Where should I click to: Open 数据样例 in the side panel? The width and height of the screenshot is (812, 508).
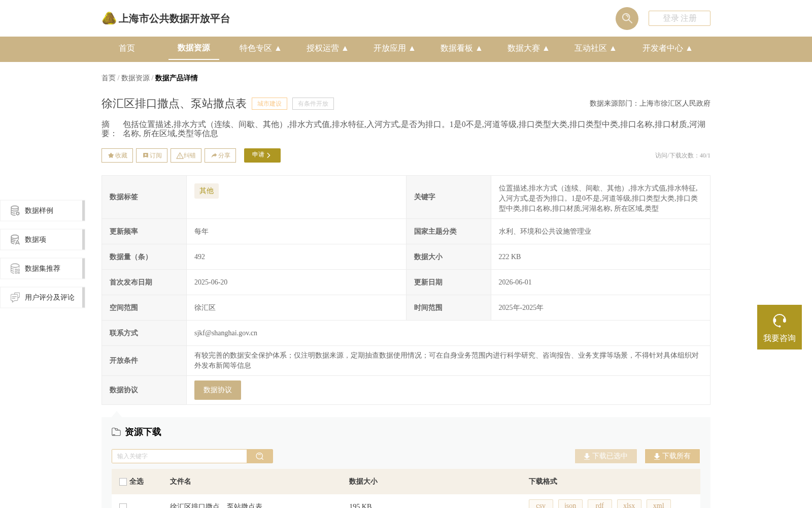coord(42,210)
